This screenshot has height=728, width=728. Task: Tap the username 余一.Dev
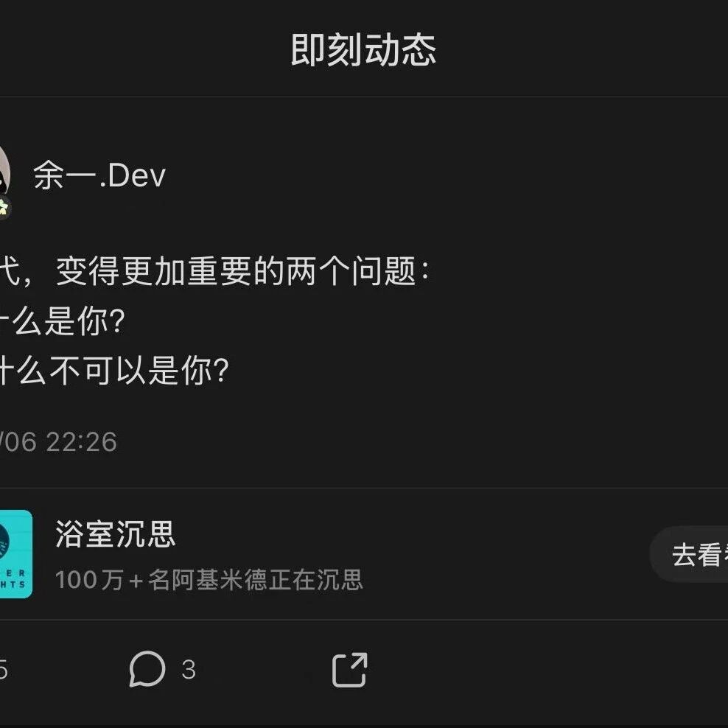99,175
